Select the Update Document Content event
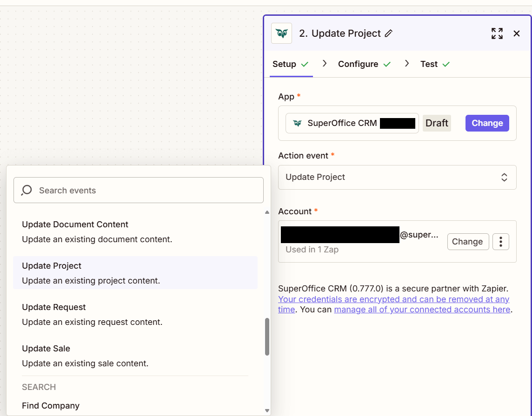Screen dimensions: 532x416 click(135, 231)
